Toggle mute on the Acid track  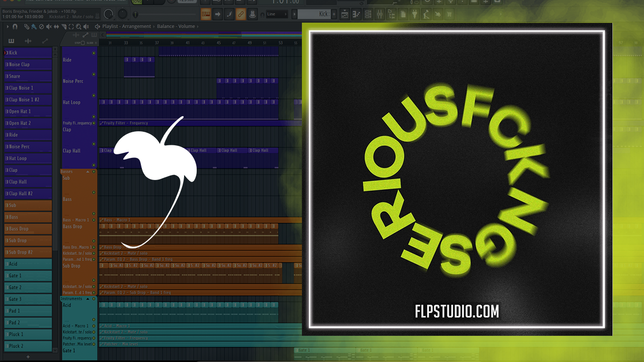94,320
